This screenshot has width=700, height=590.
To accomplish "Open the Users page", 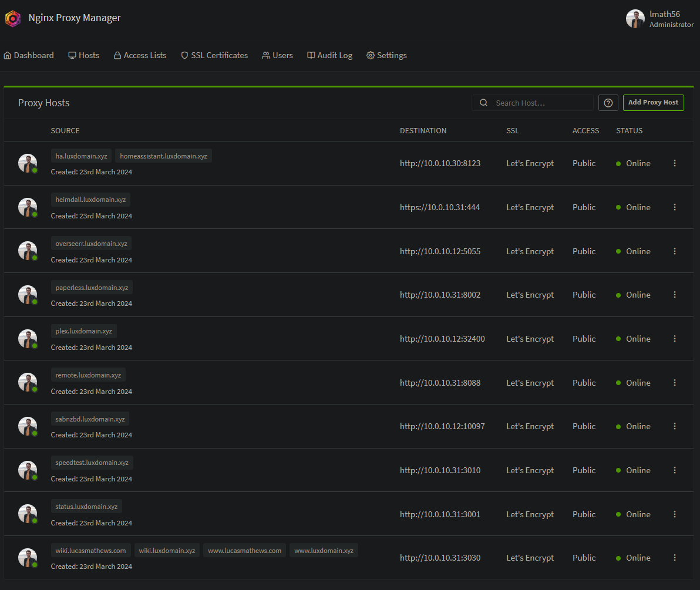I will click(277, 55).
